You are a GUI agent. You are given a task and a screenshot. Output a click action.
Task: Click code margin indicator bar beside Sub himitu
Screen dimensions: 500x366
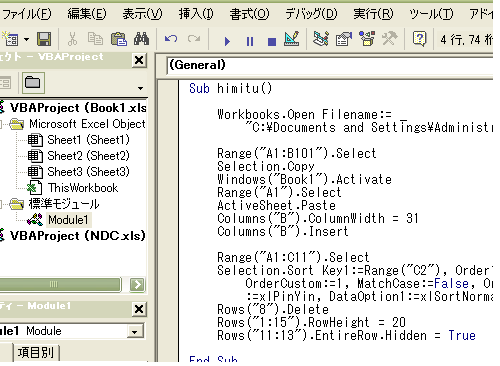coord(167,89)
